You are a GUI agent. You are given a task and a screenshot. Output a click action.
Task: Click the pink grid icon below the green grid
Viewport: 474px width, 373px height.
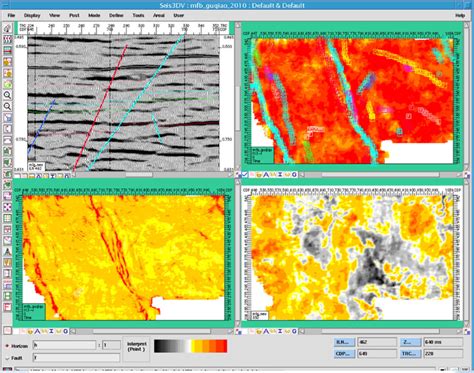[x=7, y=229]
